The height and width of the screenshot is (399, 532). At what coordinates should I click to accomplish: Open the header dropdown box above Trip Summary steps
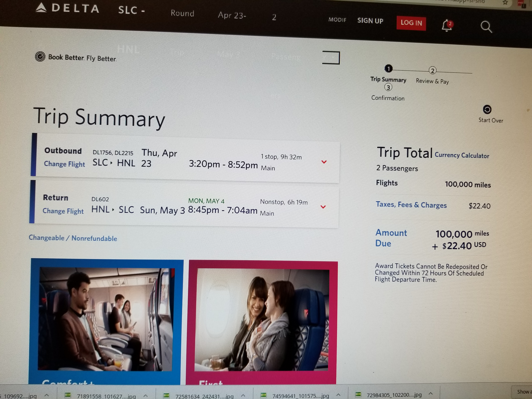pyautogui.click(x=331, y=58)
